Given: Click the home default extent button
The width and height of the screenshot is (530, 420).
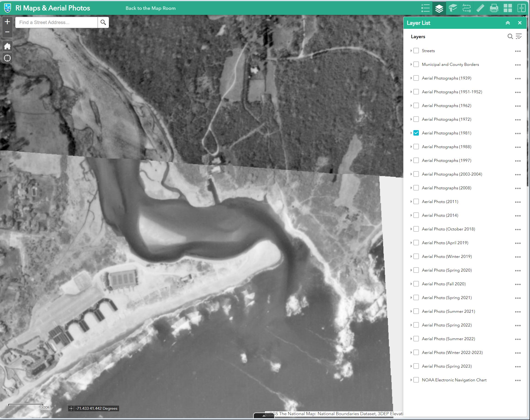Looking at the screenshot, I should [x=7, y=46].
